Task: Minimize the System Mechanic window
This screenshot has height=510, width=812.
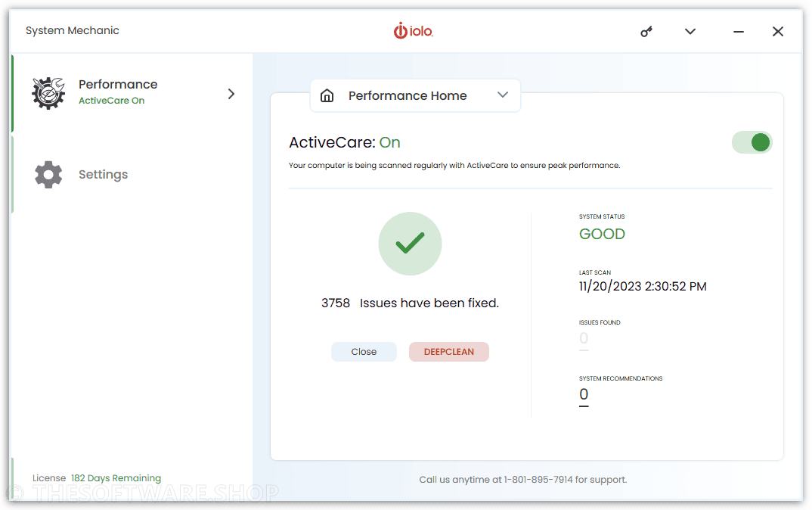Action: [739, 32]
